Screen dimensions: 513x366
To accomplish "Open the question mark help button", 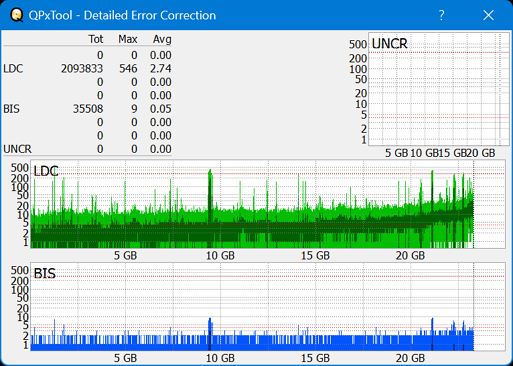I will coord(441,15).
